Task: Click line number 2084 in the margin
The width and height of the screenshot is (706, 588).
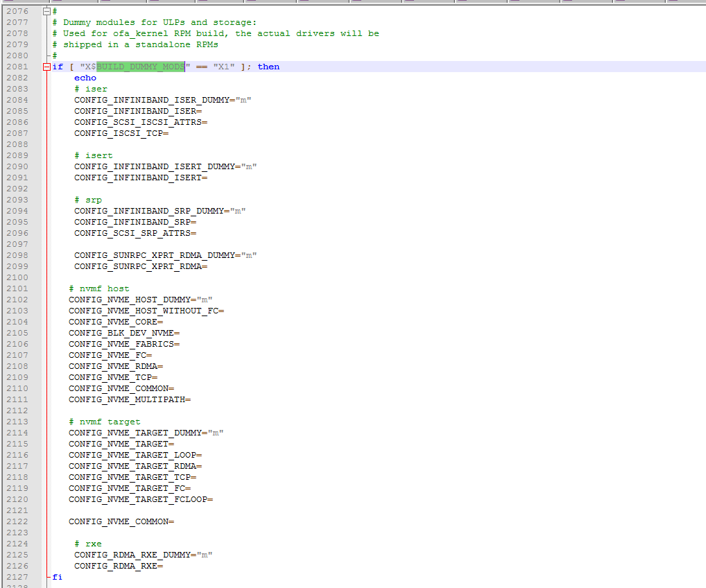Action: click(x=17, y=100)
